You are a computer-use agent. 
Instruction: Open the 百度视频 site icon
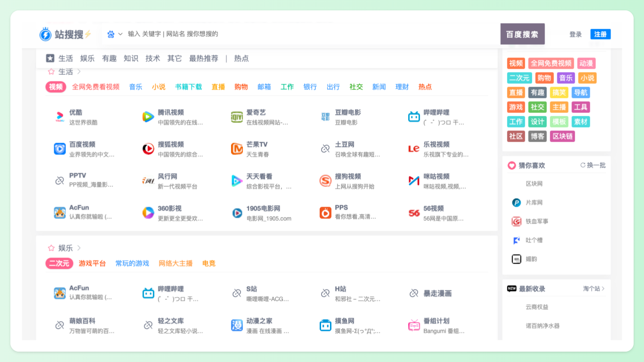(60, 149)
